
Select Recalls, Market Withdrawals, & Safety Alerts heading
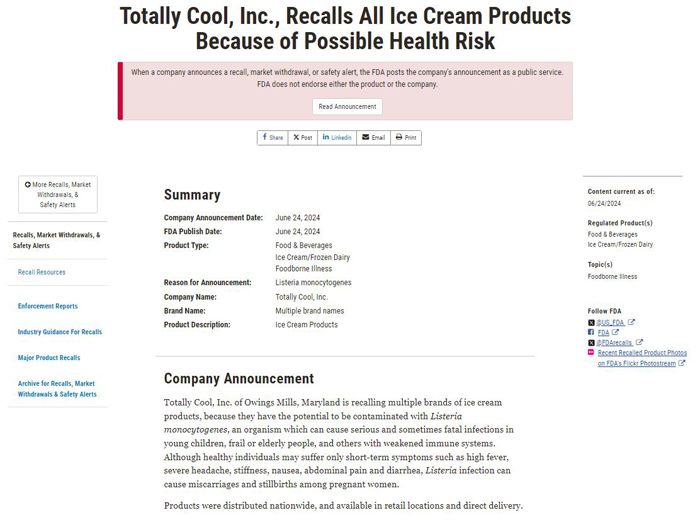pos(56,240)
